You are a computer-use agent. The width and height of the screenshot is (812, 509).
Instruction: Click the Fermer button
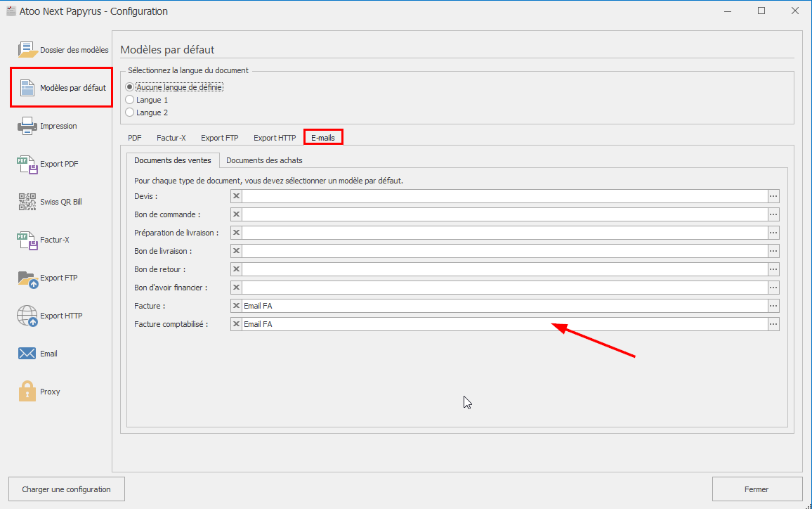tap(757, 489)
